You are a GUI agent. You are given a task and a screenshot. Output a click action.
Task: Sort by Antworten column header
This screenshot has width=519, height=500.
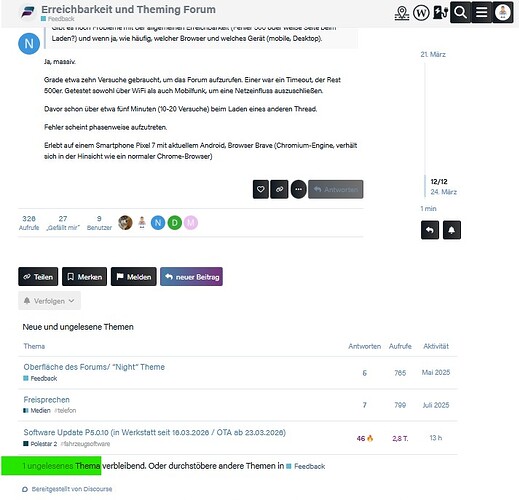364,346
